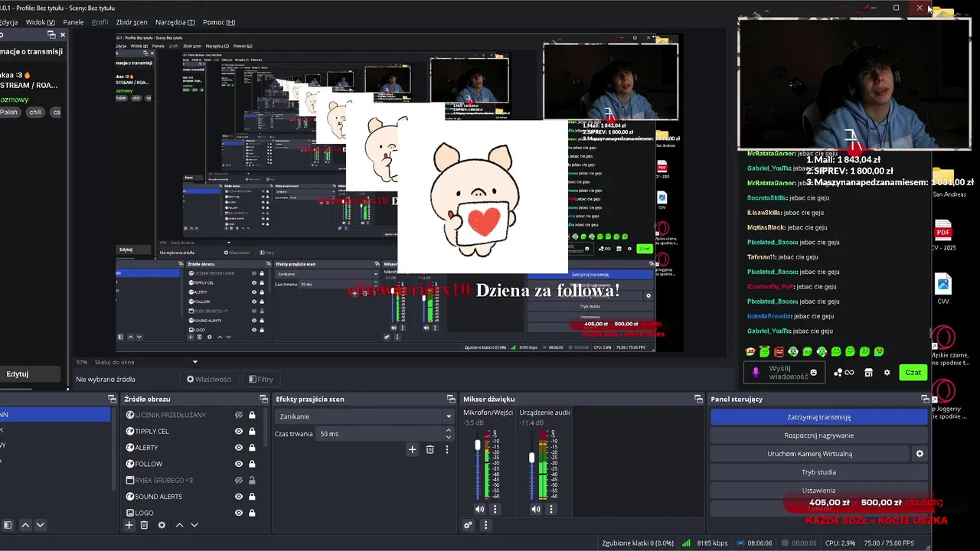The image size is (980, 551).
Task: Click the green Czat send button
Action: pos(913,373)
